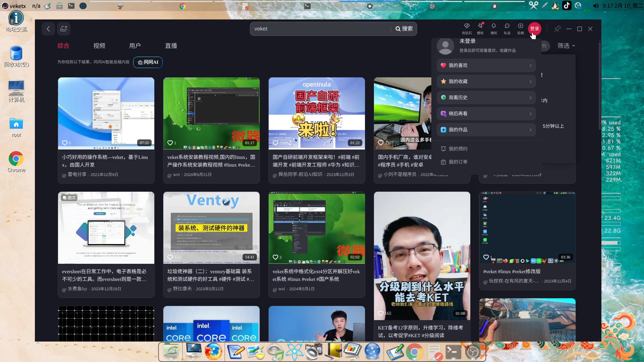
Task: Open author link 水煮鱼lsy
Action: [77, 289]
